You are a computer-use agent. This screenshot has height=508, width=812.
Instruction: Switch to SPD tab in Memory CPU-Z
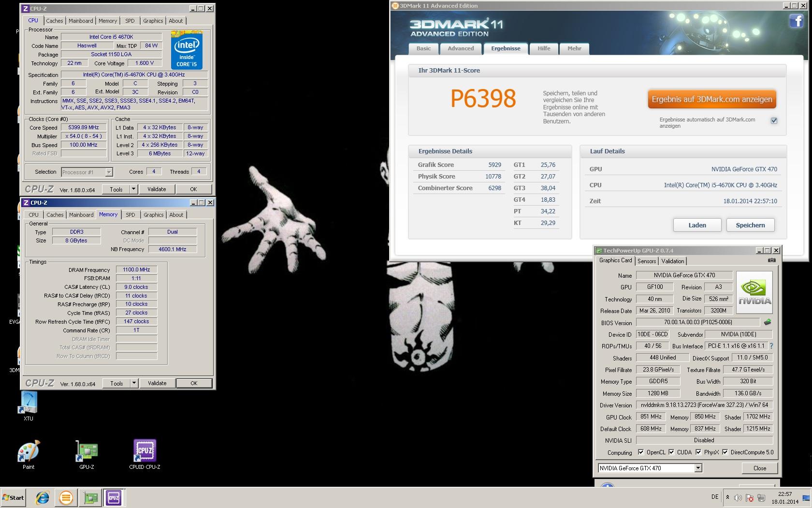[x=130, y=215]
